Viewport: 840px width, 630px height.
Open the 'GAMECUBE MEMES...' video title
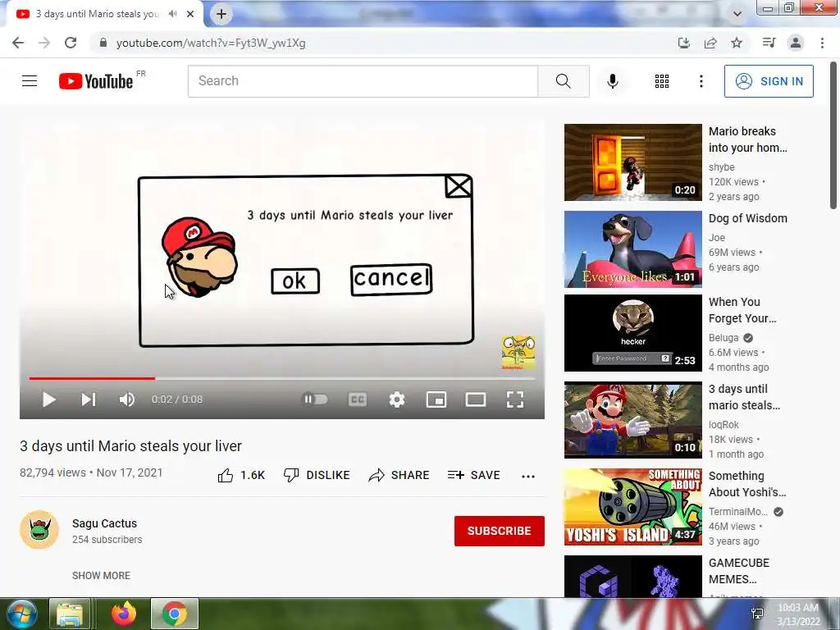pos(739,571)
